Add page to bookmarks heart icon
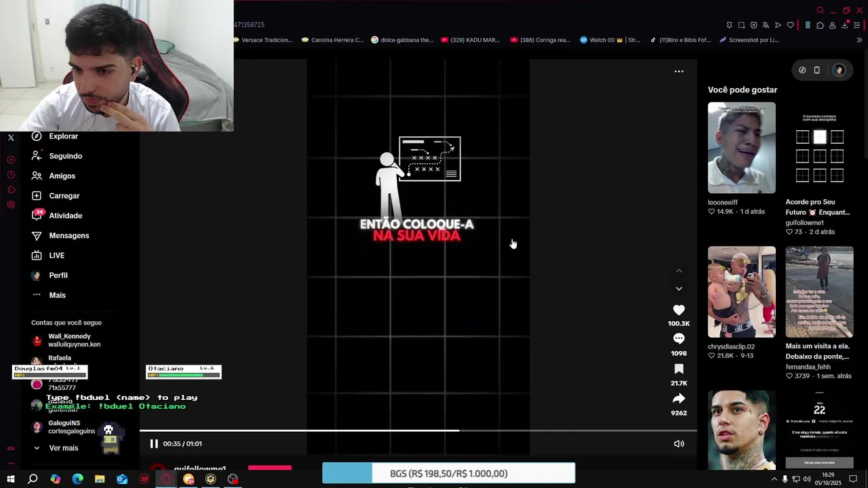 790,25
